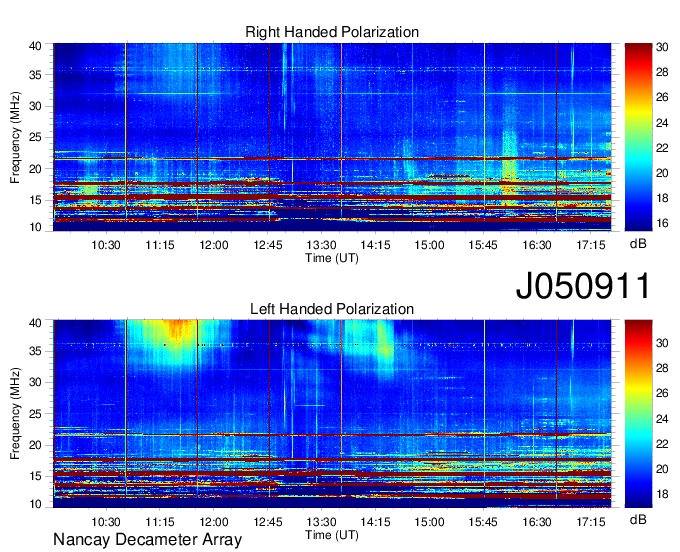Image resolution: width=680 pixels, height=552 pixels.
Task: Click the 'Right Handed Polarization' plot title
Action: 332,32
